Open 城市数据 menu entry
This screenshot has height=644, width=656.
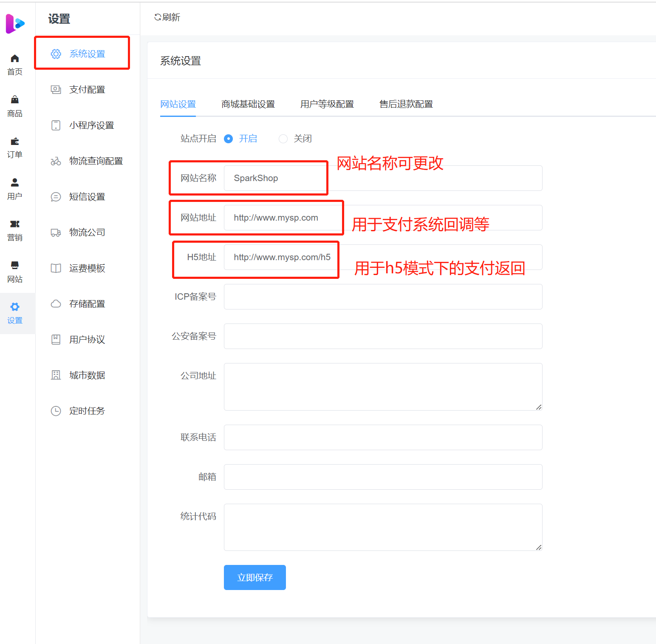point(88,375)
